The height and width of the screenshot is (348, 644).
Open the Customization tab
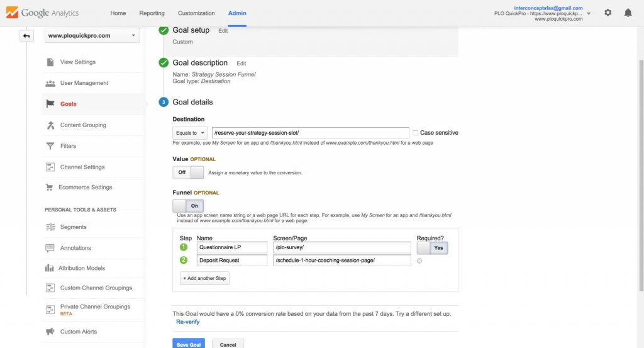196,13
